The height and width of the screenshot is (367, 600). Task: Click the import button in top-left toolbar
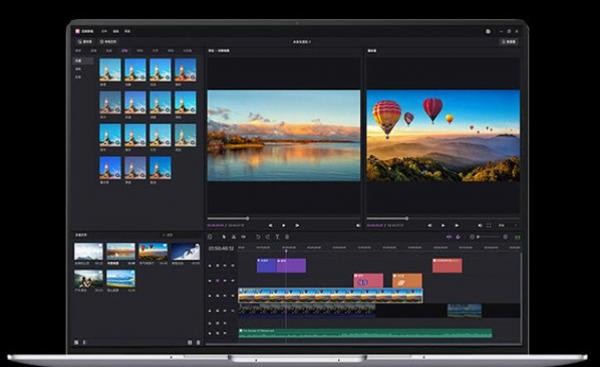[x=85, y=41]
